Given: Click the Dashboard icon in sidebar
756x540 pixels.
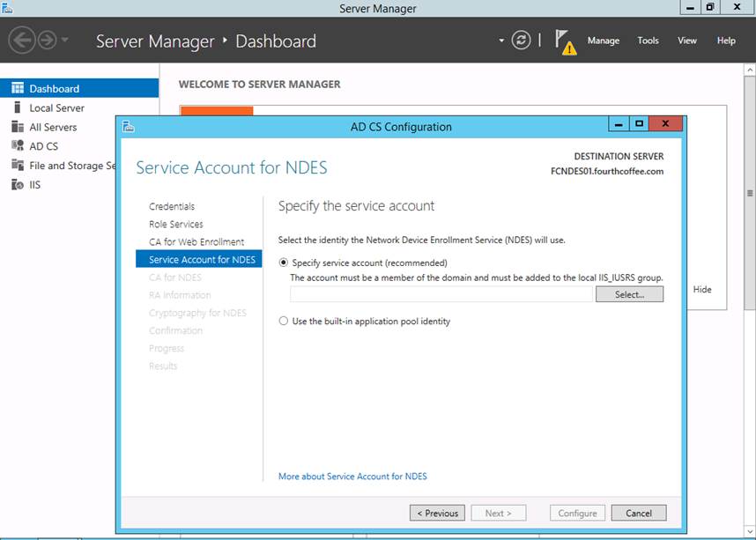Looking at the screenshot, I should [x=18, y=88].
